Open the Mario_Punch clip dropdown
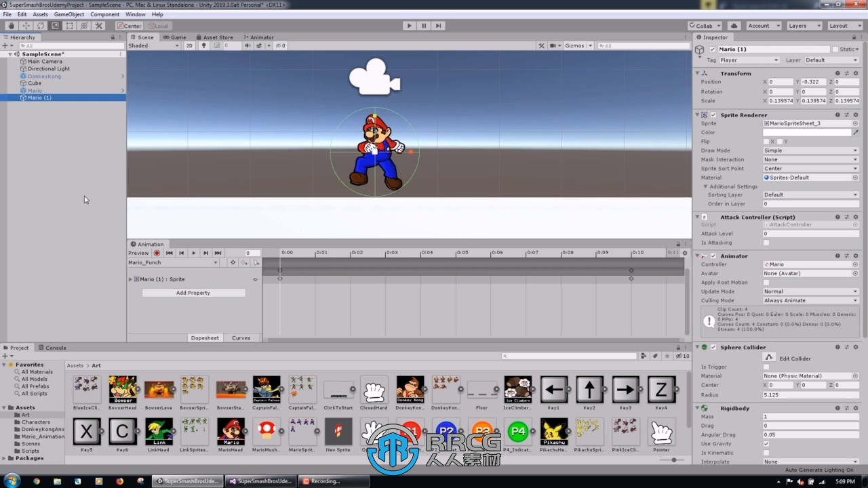 coord(174,262)
